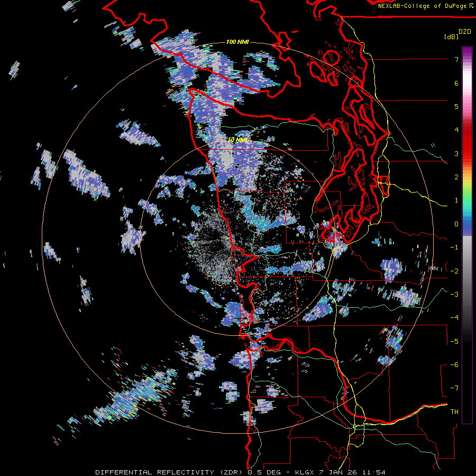Click the ZDR color scale bar

[x=467, y=235]
